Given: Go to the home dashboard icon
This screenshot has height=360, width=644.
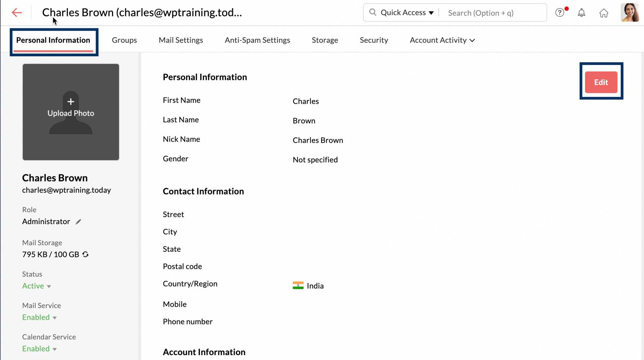Looking at the screenshot, I should coord(604,13).
